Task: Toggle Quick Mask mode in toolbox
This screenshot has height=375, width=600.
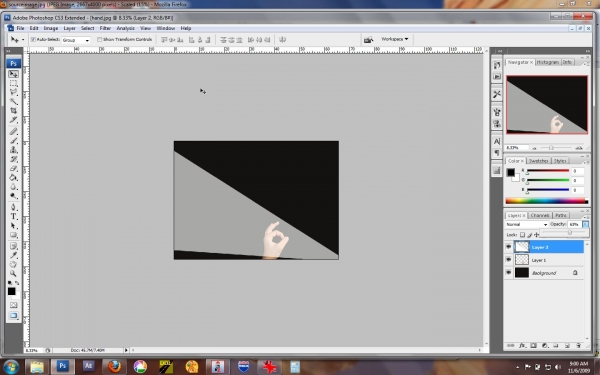Action: pos(13,305)
